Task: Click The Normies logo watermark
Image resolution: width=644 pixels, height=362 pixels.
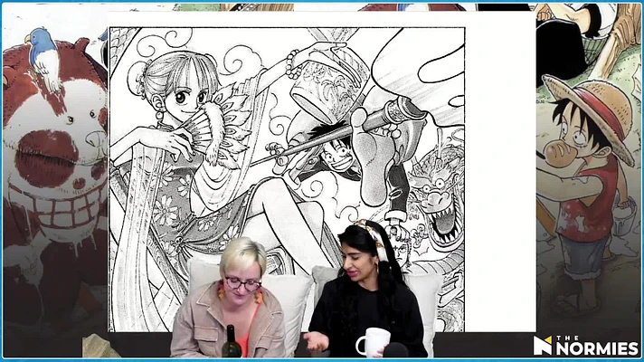Action: coord(586,346)
